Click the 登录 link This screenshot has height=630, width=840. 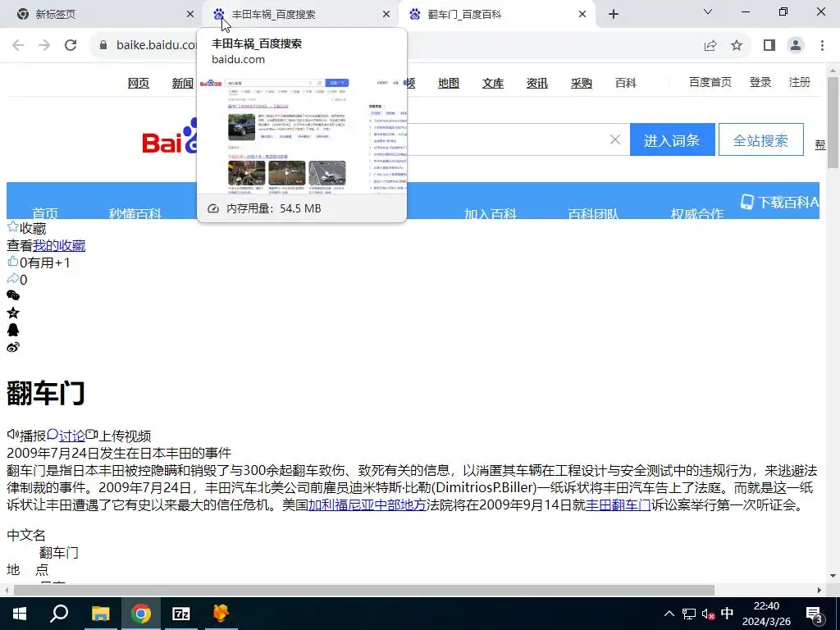click(760, 82)
